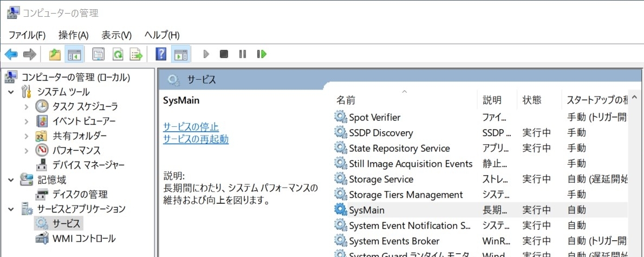Toggle the Show/Hide console tree icon
Screen dimensions: 644x257
[74, 54]
